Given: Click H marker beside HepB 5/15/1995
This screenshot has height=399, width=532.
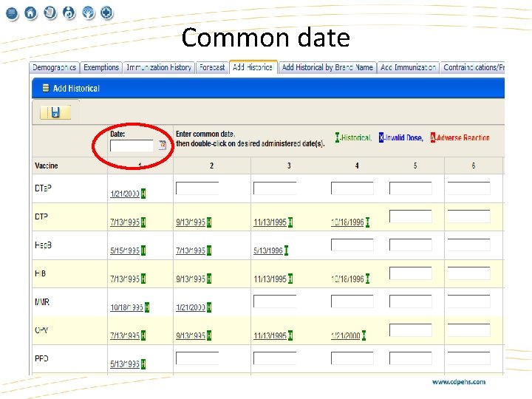Looking at the screenshot, I should point(143,250).
